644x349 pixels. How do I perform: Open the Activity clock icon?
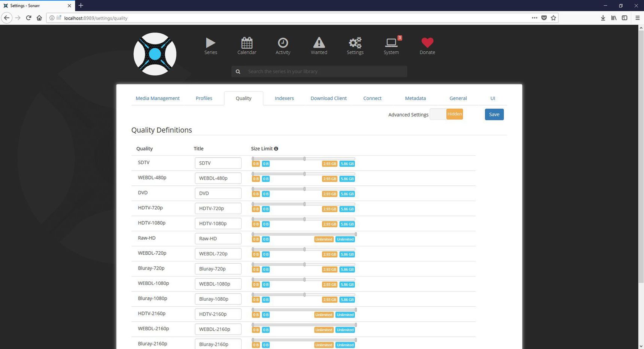point(283,43)
